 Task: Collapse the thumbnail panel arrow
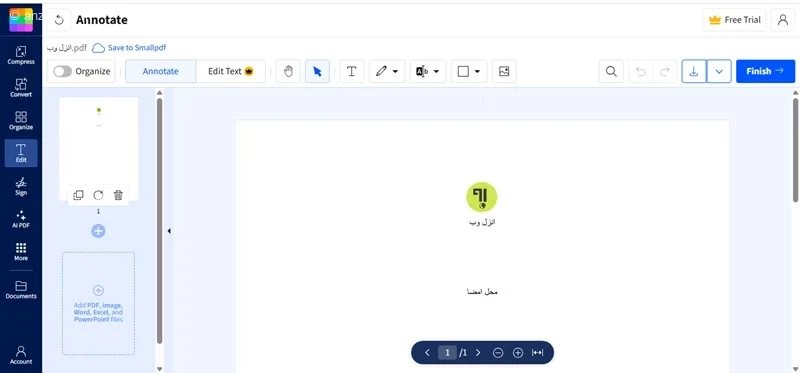pos(169,231)
